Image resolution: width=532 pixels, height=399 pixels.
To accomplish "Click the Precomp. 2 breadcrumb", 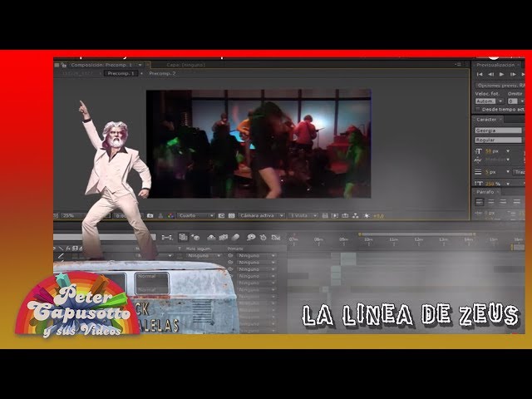I will point(162,73).
